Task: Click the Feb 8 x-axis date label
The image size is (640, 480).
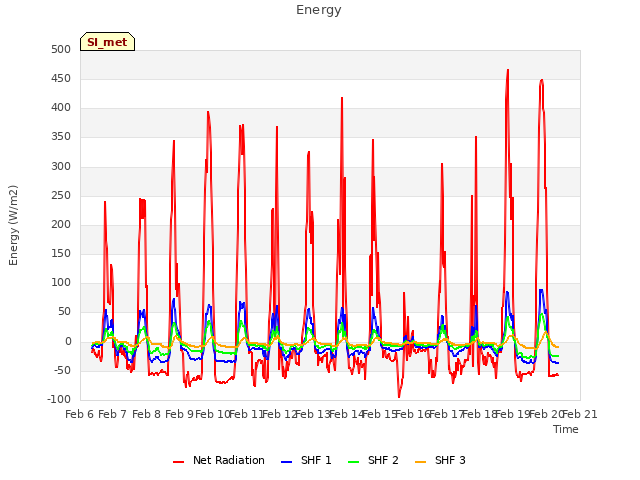Action: click(146, 415)
